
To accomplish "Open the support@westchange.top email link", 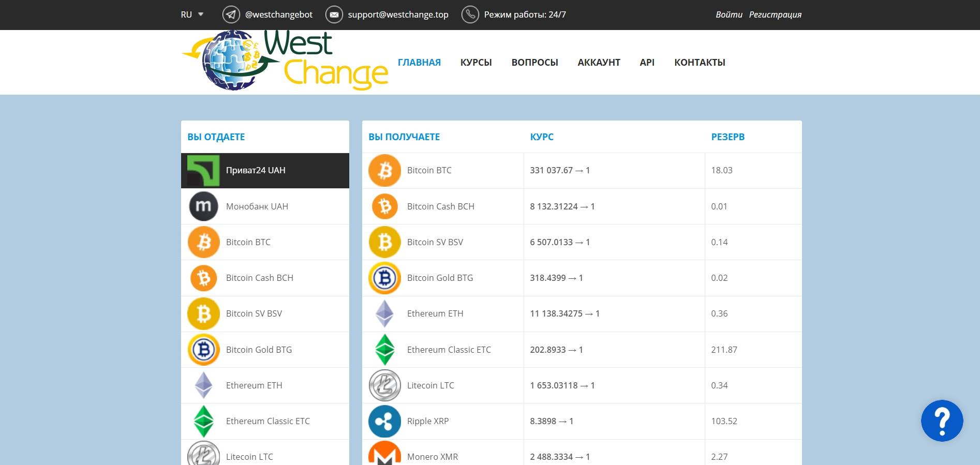I will coord(398,14).
